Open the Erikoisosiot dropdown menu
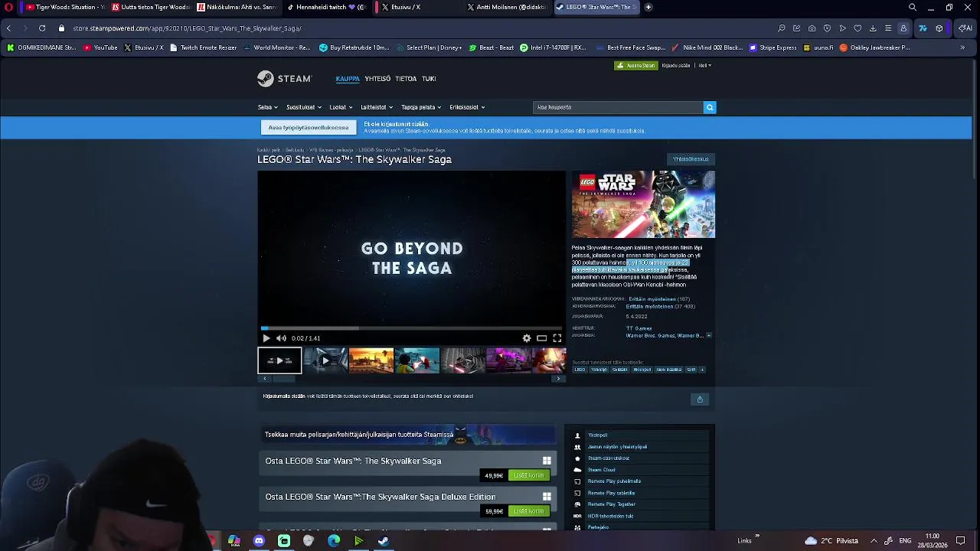 pos(467,107)
